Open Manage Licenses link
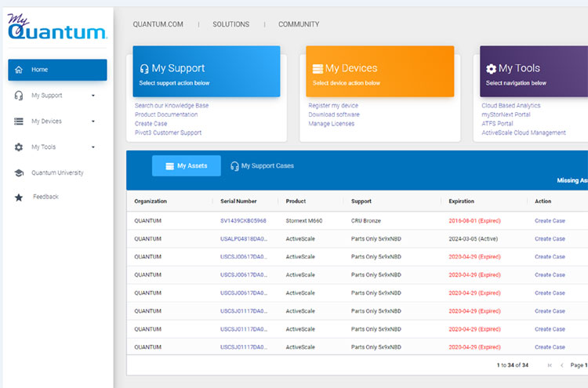Screen dimensions: 588x388 pyautogui.click(x=332, y=124)
